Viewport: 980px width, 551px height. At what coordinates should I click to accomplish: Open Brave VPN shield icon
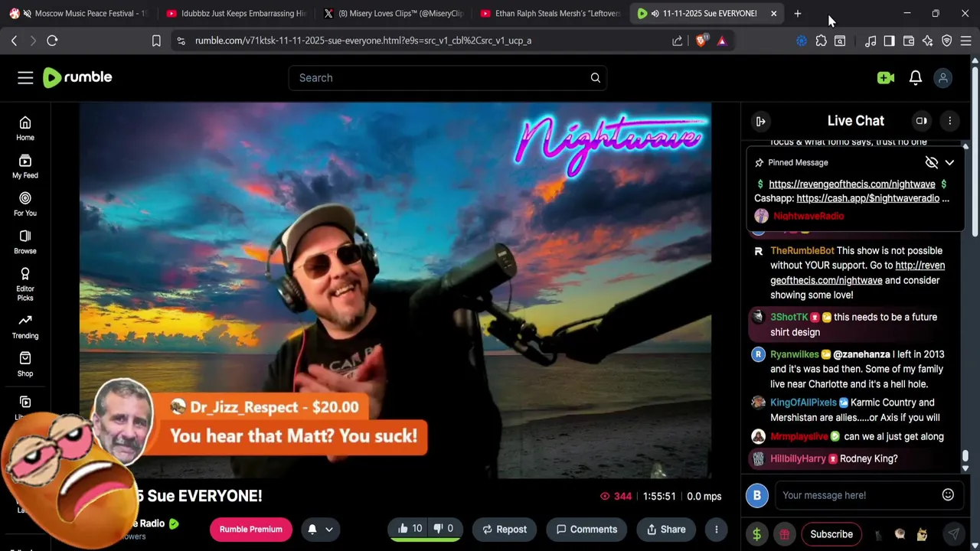[x=947, y=41]
